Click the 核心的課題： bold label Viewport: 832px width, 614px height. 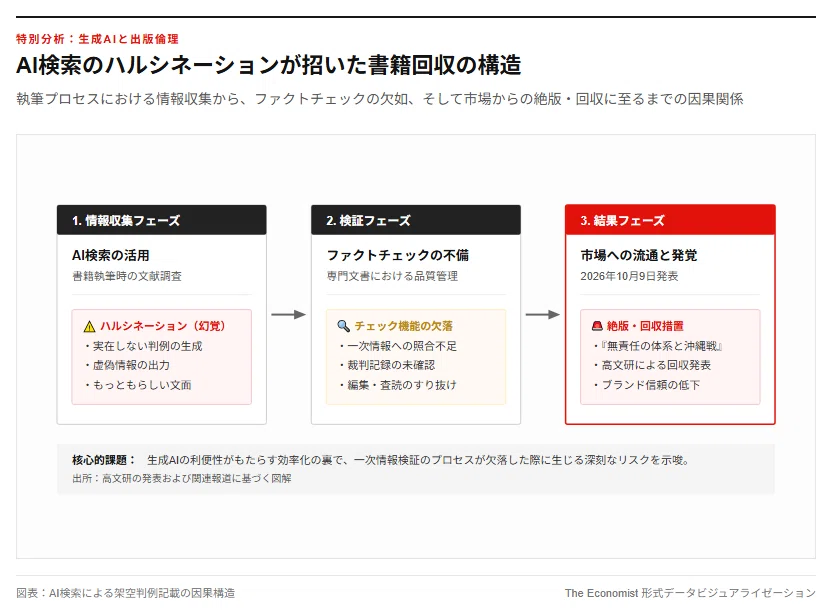pos(104,460)
